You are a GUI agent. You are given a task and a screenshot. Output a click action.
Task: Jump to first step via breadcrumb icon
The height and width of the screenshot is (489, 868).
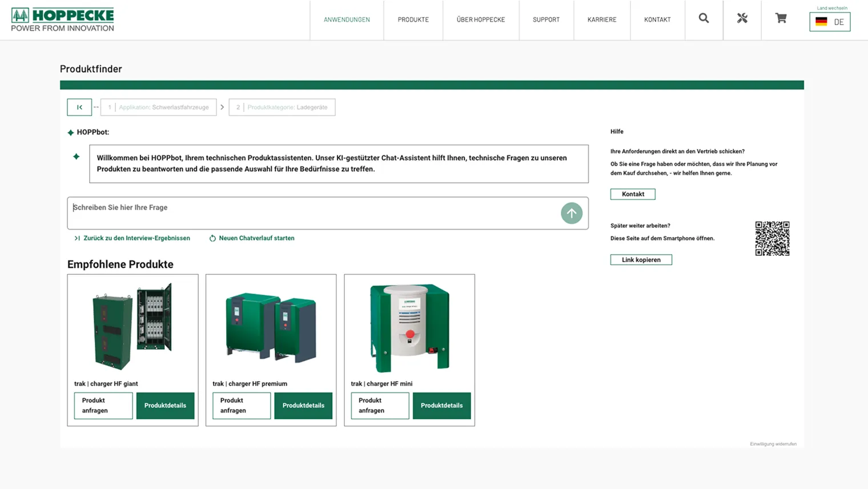point(79,107)
